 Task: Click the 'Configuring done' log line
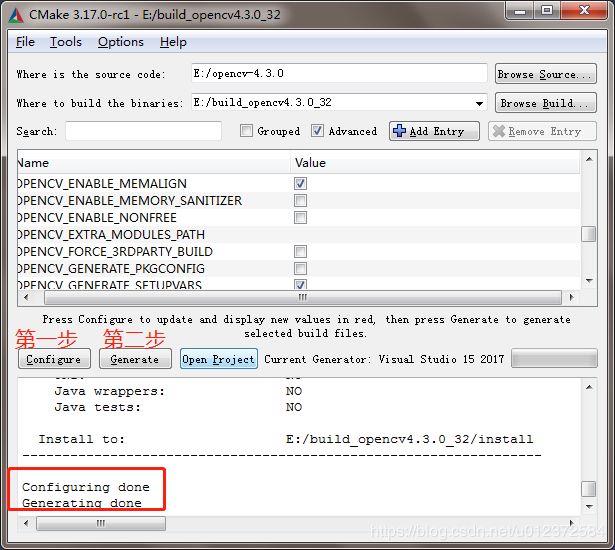tap(86, 487)
